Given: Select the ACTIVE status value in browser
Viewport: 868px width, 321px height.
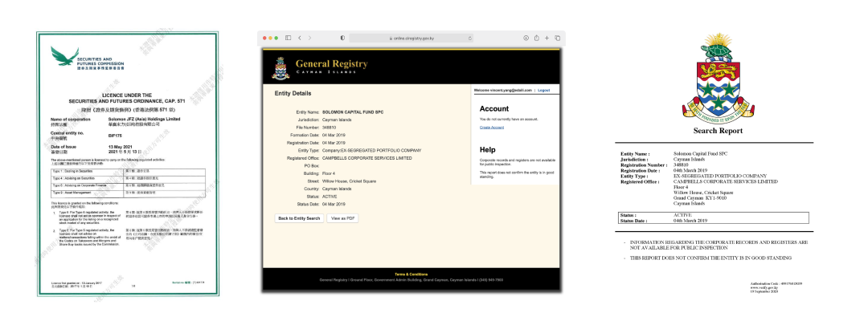Looking at the screenshot, I should coord(329,196).
